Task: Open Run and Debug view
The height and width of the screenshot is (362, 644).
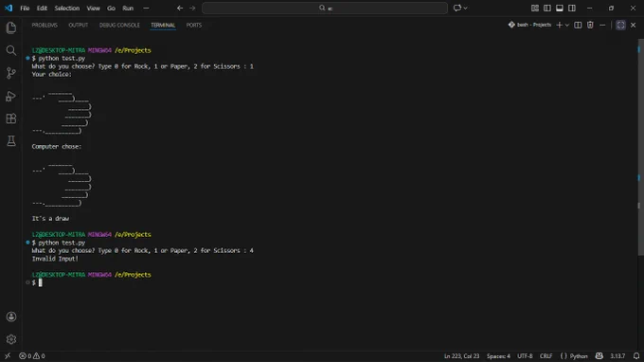Action: pyautogui.click(x=11, y=96)
